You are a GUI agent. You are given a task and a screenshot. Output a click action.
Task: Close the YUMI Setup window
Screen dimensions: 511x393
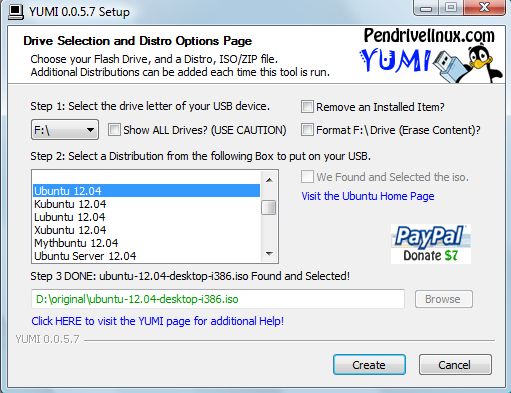pyautogui.click(x=484, y=8)
